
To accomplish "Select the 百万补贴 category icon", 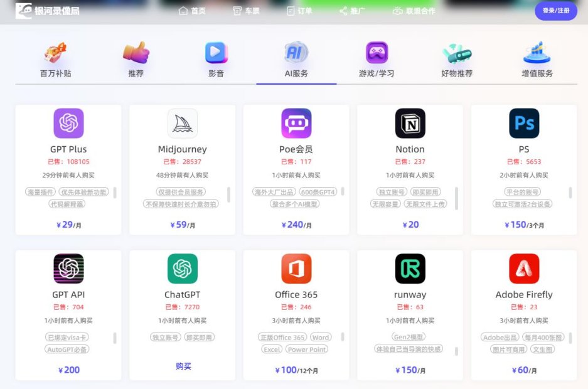I will tap(55, 53).
